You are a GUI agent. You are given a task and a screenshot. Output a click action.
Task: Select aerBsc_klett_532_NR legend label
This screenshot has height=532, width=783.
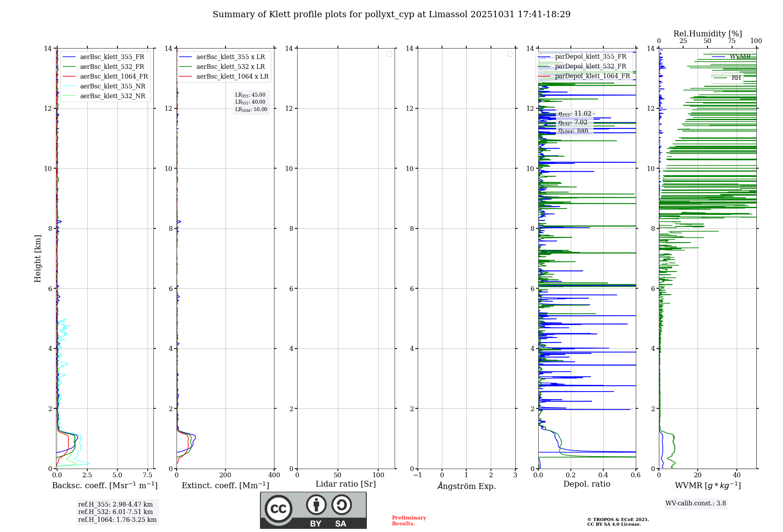pyautogui.click(x=112, y=96)
